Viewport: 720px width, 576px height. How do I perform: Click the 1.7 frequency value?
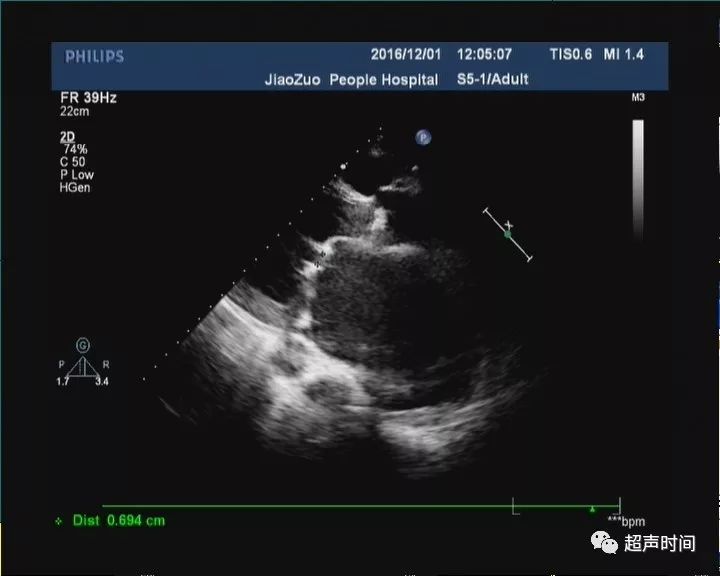tap(62, 381)
